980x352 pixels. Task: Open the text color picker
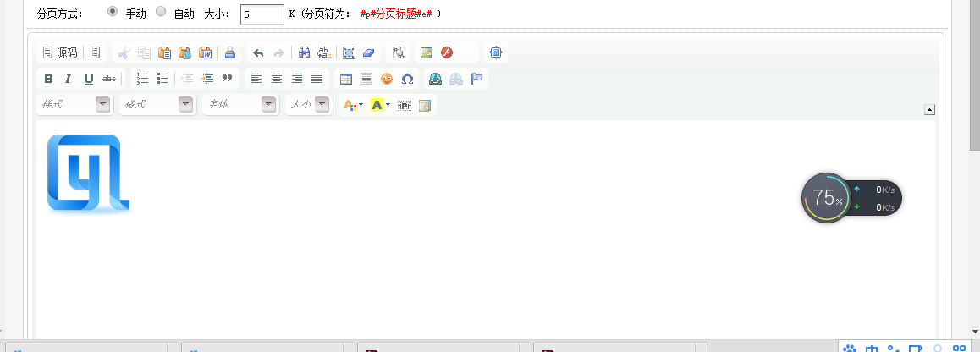point(353,106)
